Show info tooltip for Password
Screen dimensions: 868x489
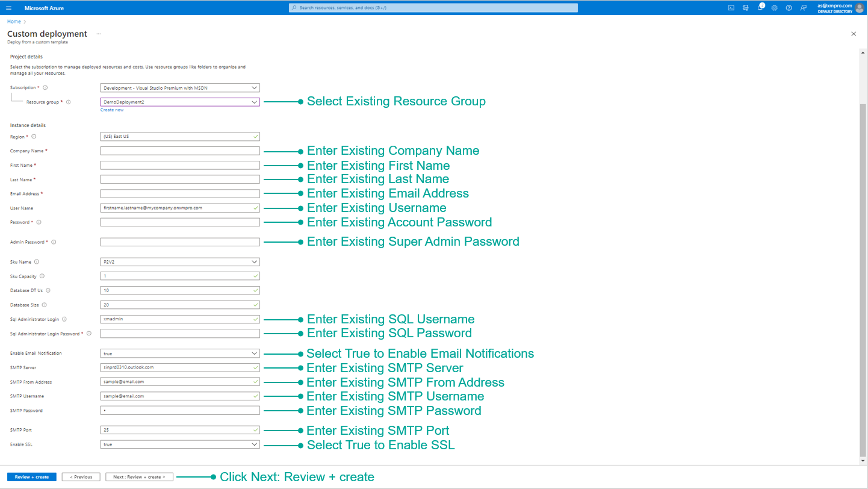click(39, 222)
